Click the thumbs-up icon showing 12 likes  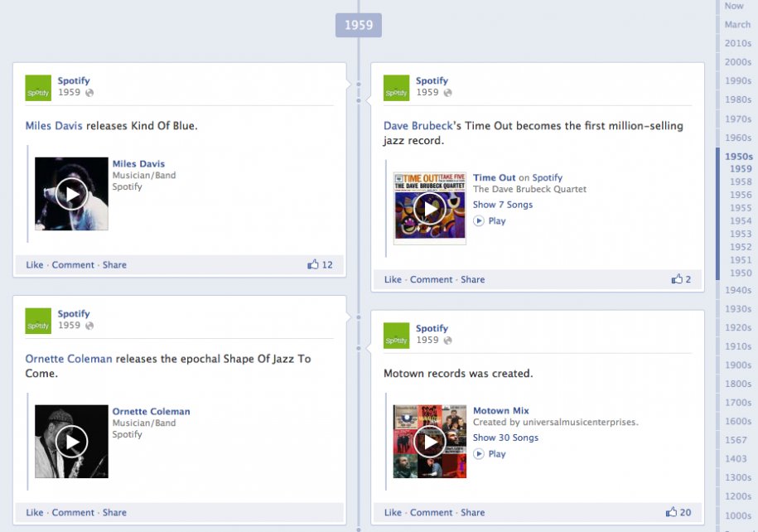point(313,264)
